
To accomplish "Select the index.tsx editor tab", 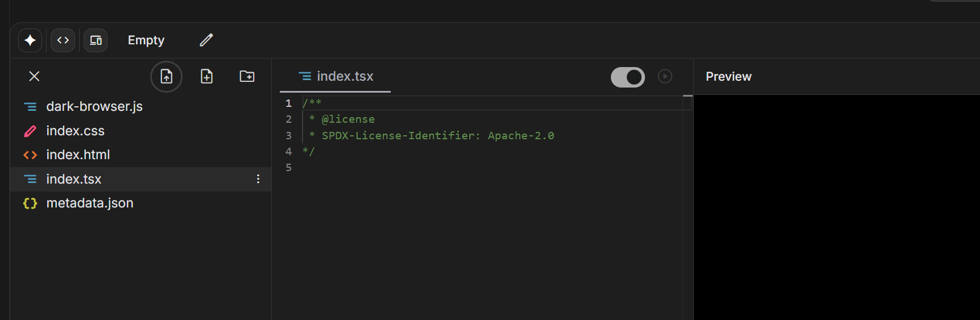I will 336,76.
